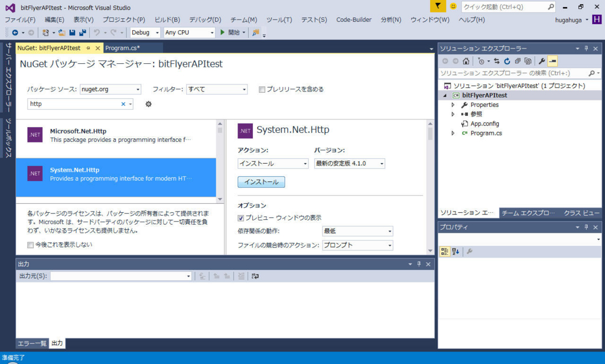Click the Open File folder icon
Image resolution: width=605 pixels, height=364 pixels.
61,33
